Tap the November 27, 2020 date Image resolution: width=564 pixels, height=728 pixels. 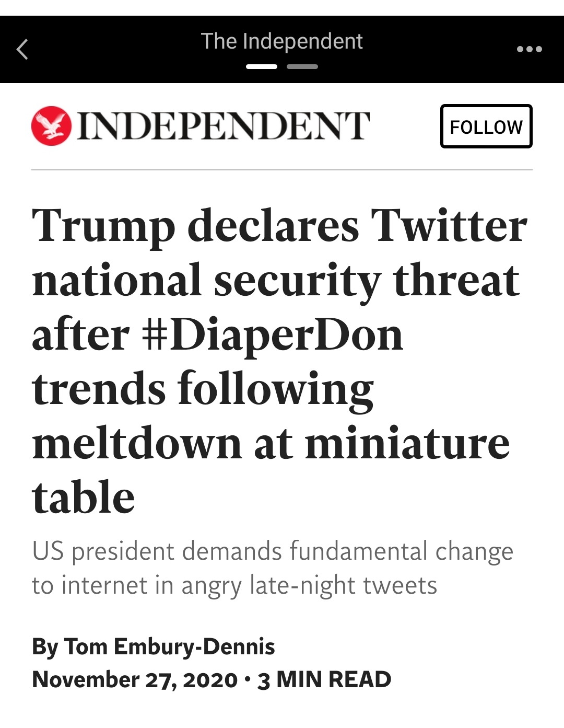[135, 679]
